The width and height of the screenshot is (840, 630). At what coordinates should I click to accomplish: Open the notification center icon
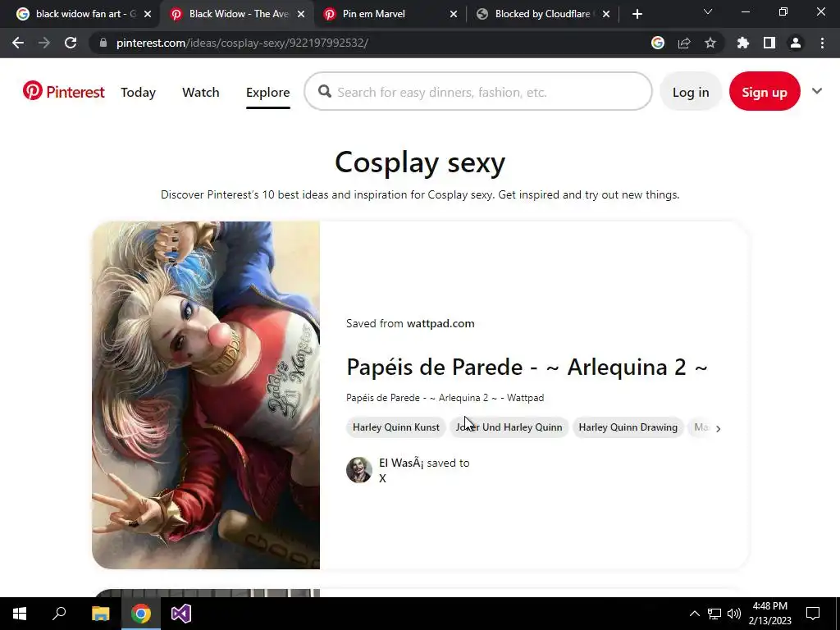click(813, 614)
